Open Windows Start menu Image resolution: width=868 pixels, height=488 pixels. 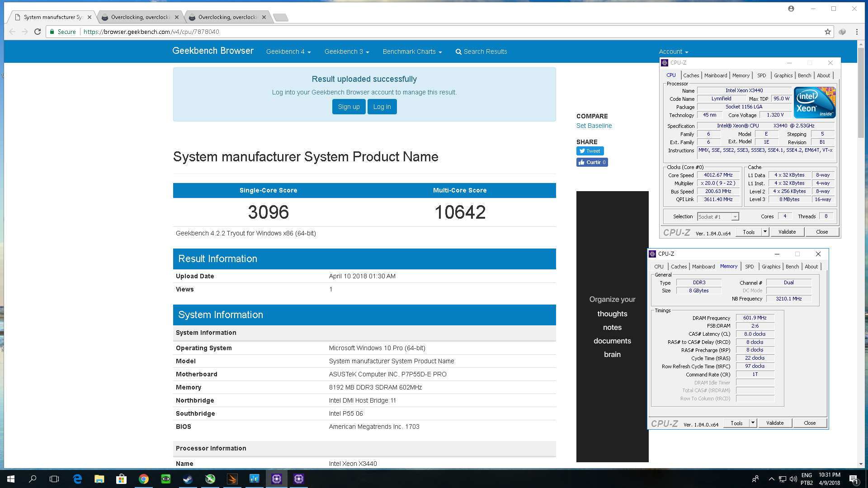(11, 479)
